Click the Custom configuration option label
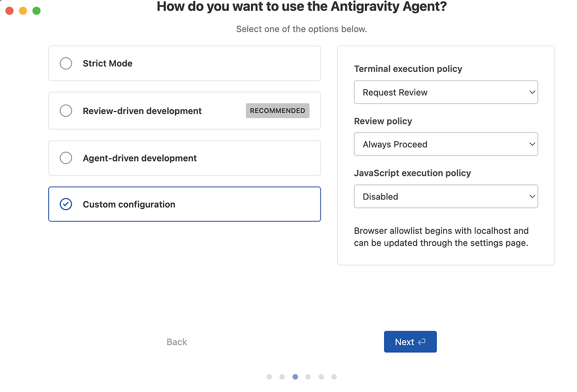 pyautogui.click(x=129, y=205)
